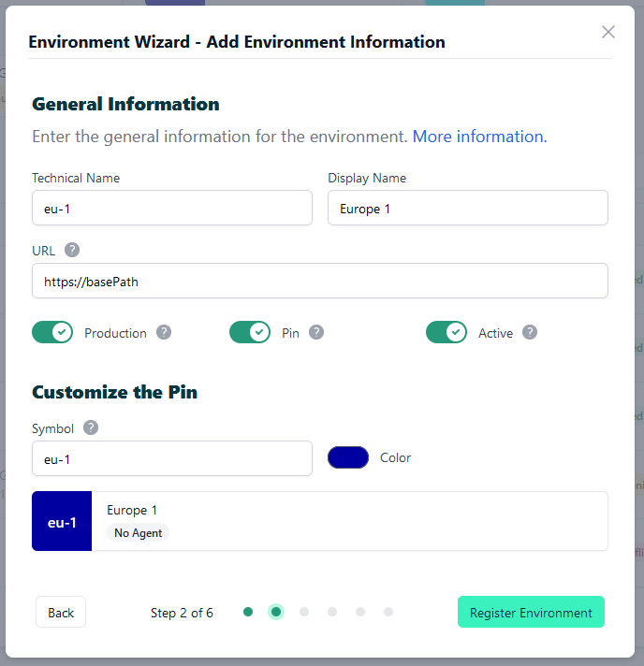Click the eu-1 pin preview tile
644x666 pixels.
pyautogui.click(x=62, y=521)
